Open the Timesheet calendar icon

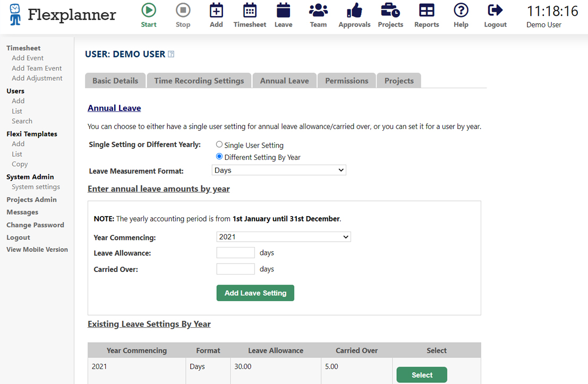tap(250, 10)
